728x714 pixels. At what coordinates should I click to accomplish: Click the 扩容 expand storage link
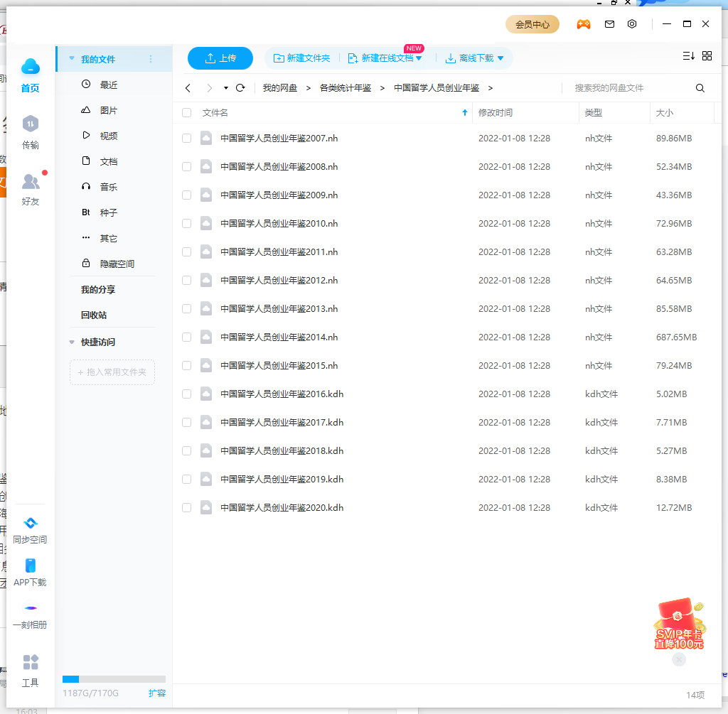click(x=157, y=693)
